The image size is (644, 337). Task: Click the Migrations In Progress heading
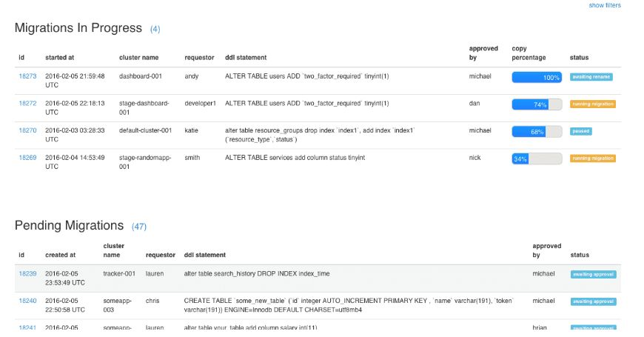(x=78, y=27)
